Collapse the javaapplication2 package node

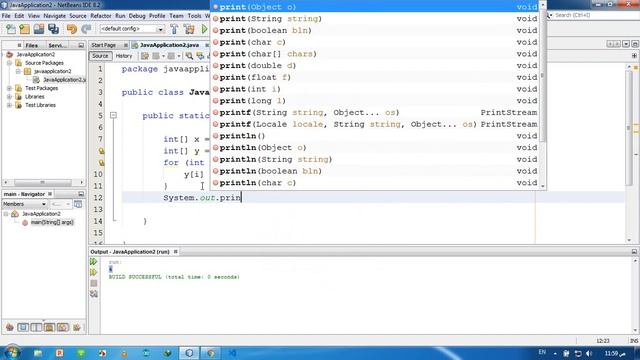pyautogui.click(x=18, y=71)
